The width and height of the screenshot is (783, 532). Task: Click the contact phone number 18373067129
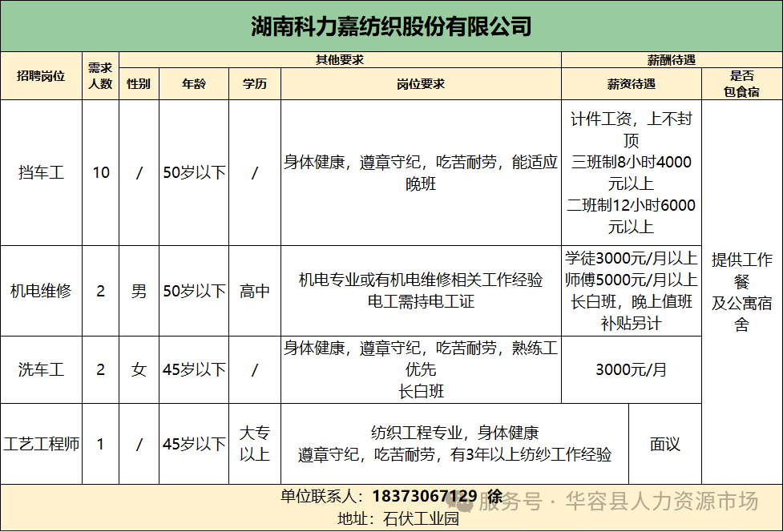(425, 496)
